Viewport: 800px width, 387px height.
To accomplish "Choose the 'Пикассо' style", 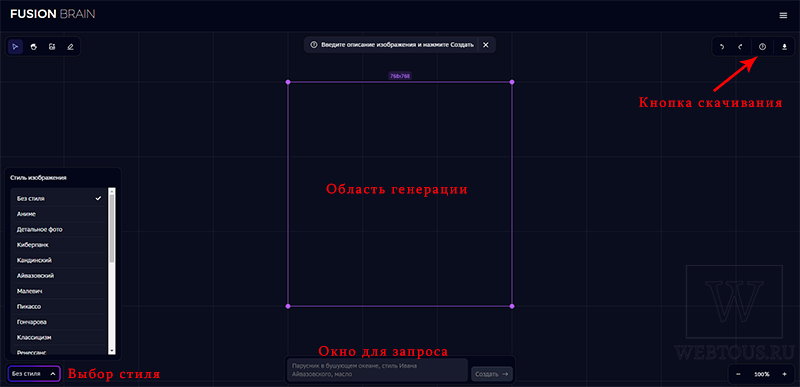I will tap(59, 306).
